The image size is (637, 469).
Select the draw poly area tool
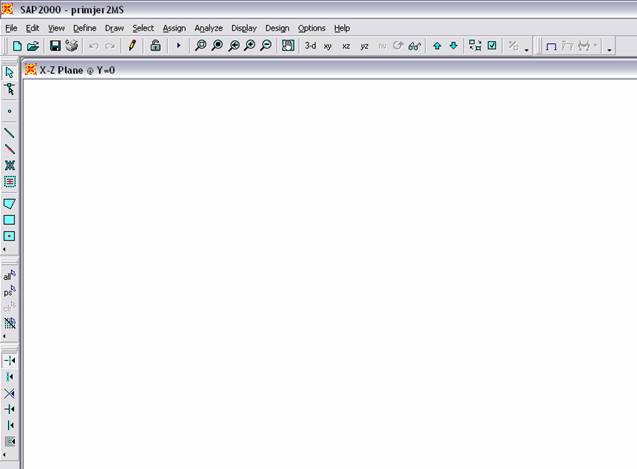pyautogui.click(x=9, y=204)
